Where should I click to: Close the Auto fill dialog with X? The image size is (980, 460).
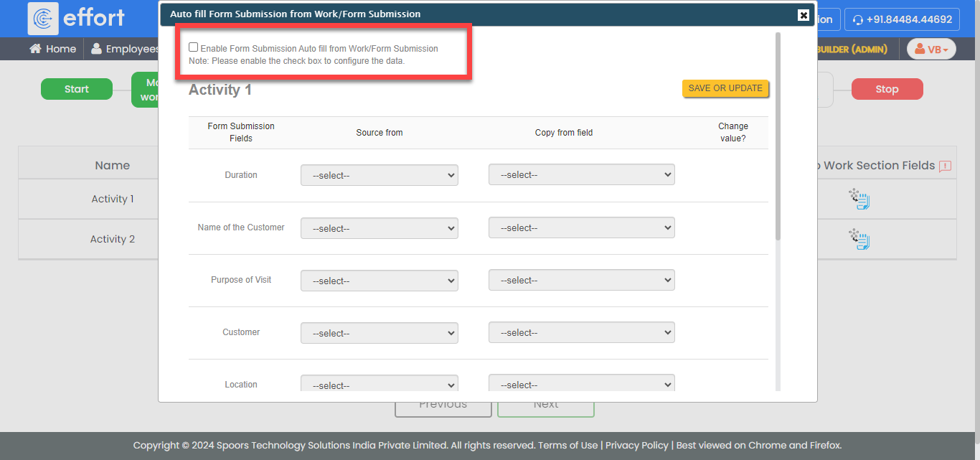[804, 15]
